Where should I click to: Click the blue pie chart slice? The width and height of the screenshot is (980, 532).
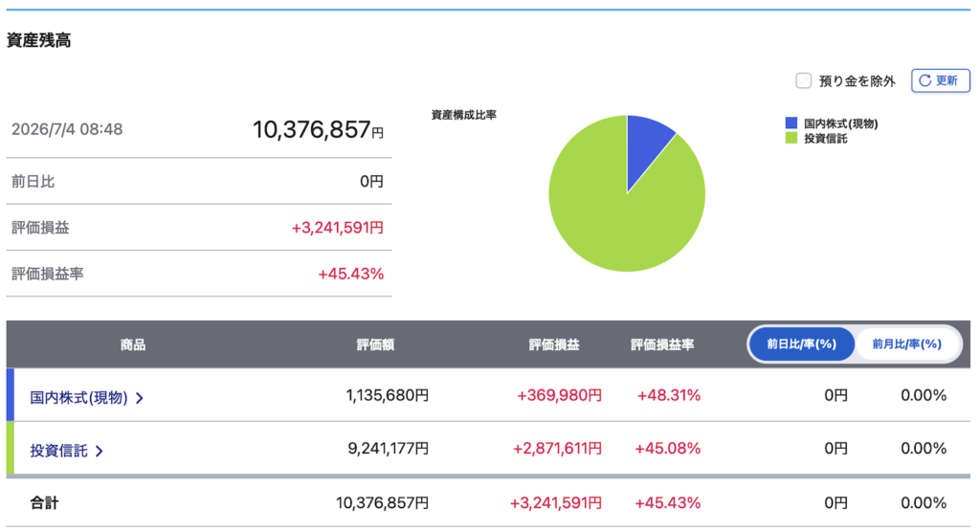[645, 147]
